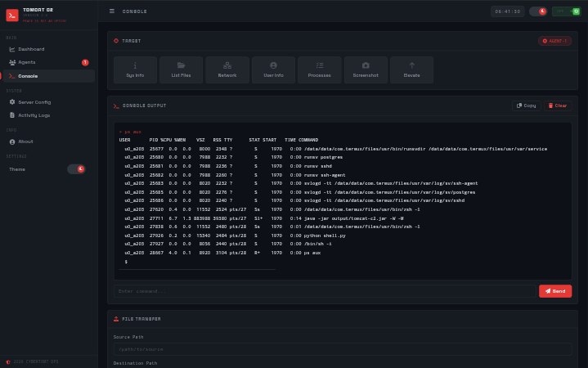Image resolution: width=588 pixels, height=368 pixels.
Task: Run the User Info command
Action: point(273,70)
